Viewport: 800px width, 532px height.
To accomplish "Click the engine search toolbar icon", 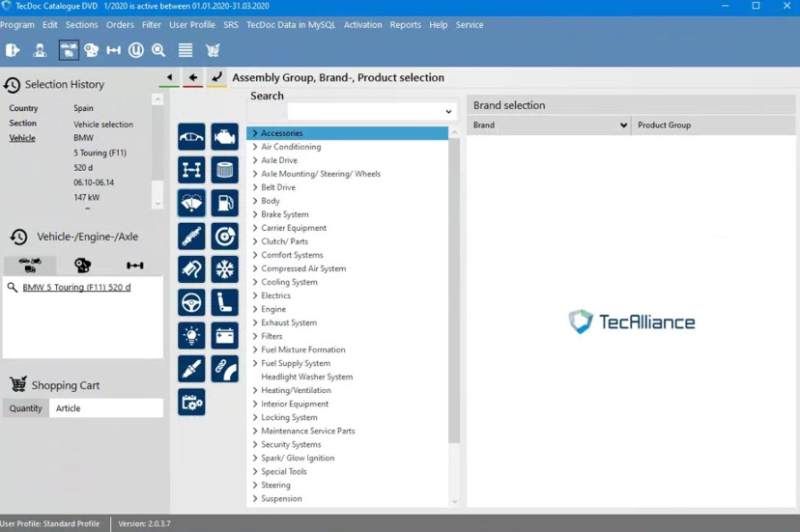I will pyautogui.click(x=92, y=50).
